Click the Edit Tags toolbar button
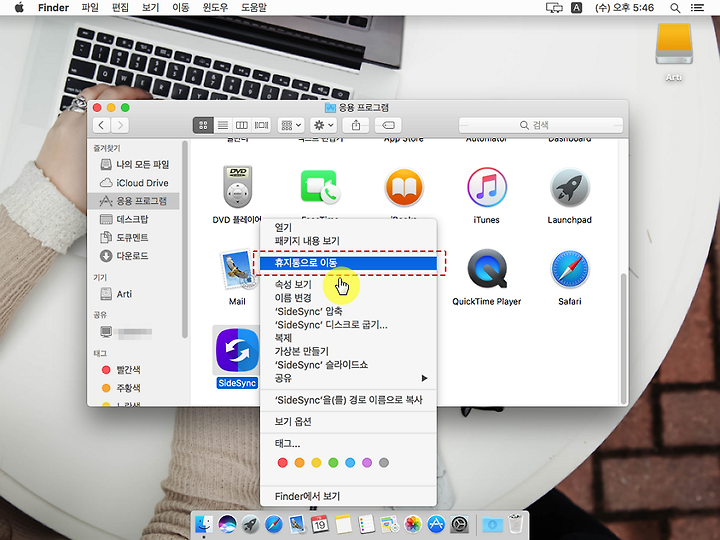This screenshot has height=540, width=720. (388, 125)
